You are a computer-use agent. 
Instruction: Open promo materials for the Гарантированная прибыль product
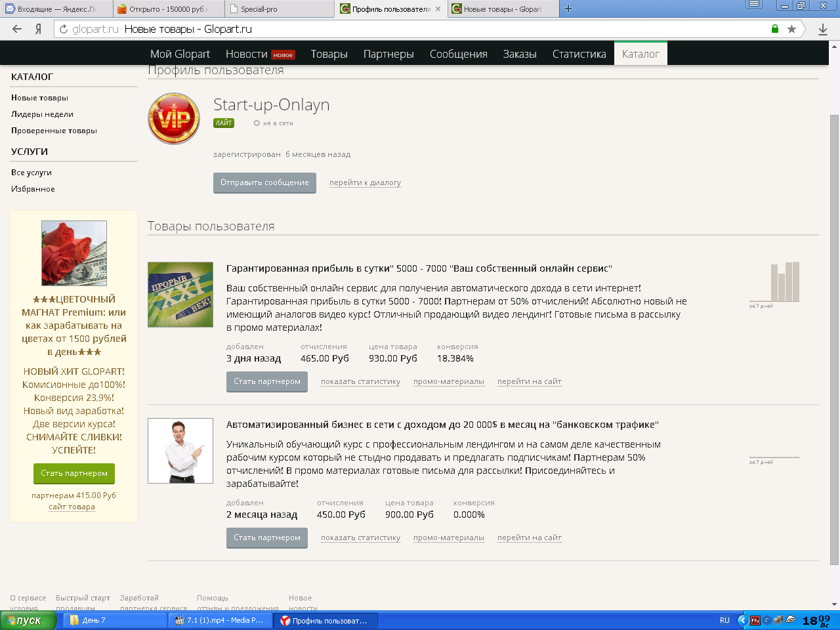(x=449, y=381)
